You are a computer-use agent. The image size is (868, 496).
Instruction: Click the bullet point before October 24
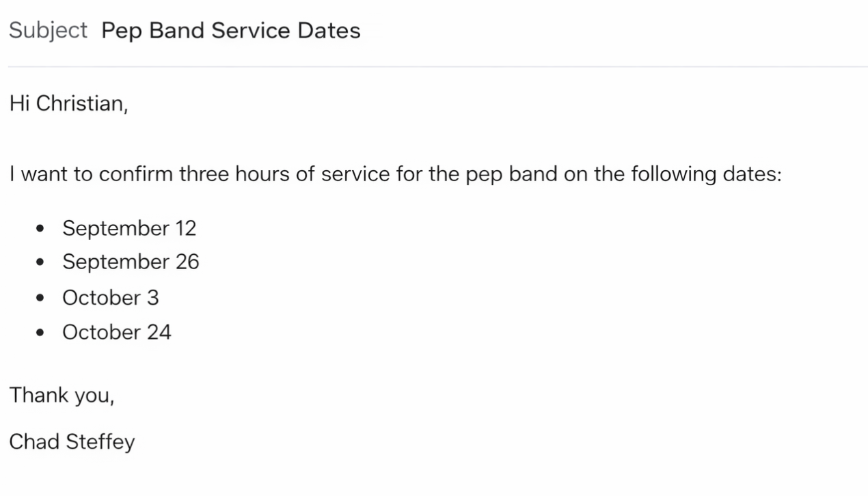40,333
